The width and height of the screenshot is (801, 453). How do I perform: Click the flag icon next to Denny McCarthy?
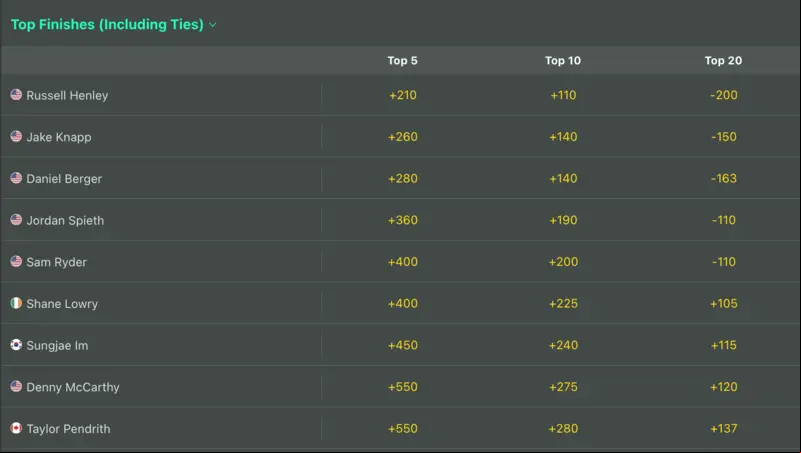coord(16,386)
